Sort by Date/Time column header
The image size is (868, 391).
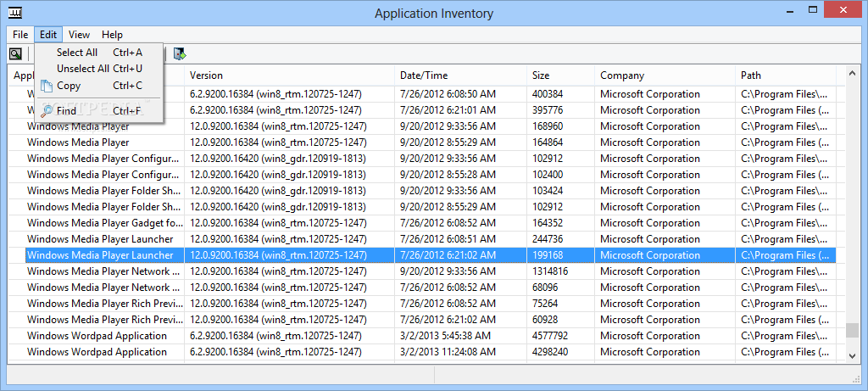[x=461, y=75]
